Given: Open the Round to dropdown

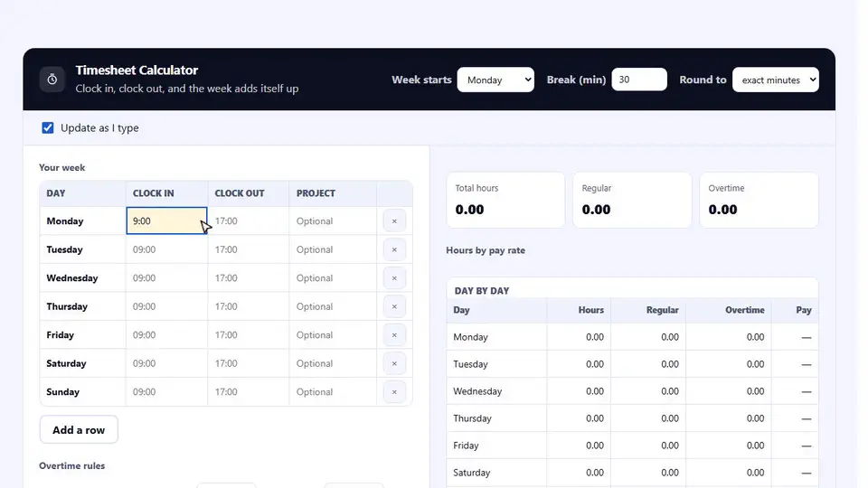Looking at the screenshot, I should coord(775,80).
